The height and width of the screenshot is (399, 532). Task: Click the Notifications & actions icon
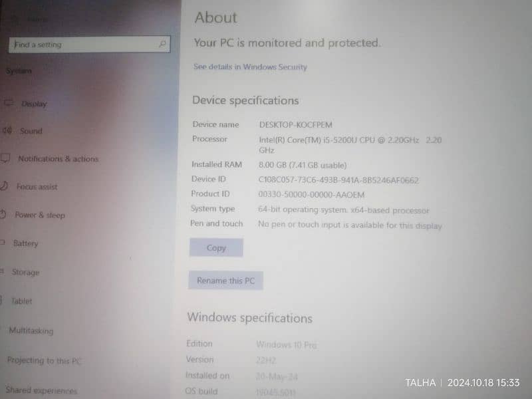[5, 159]
